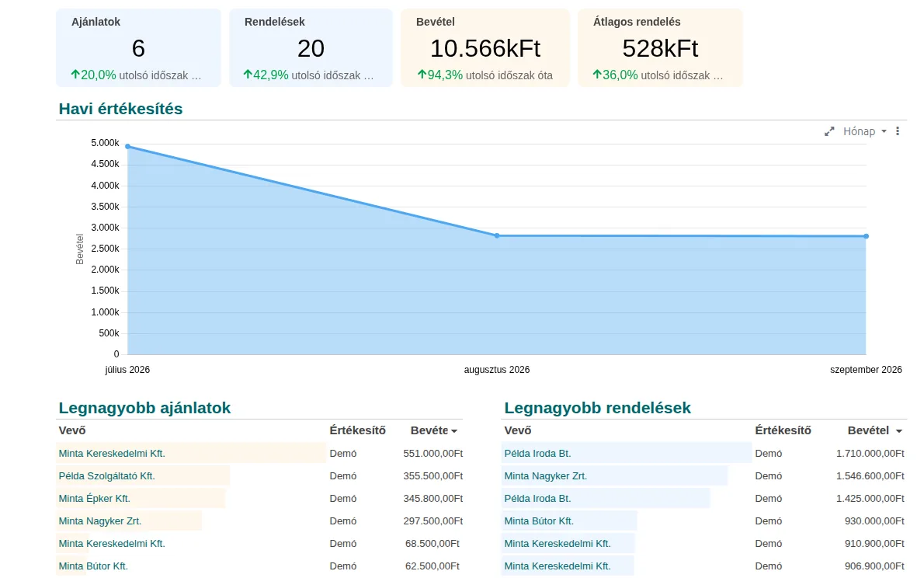
Task: Sort Legnagyobb rendelések by its Bevétel column arrow
Action: click(898, 431)
